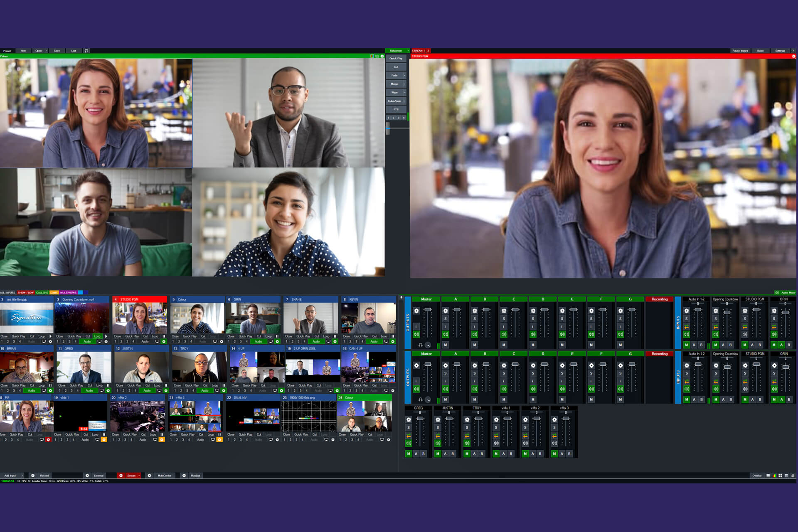Image resolution: width=798 pixels, height=532 pixels.
Task: Open the settings gear on the KEVIN input
Action: (393, 342)
